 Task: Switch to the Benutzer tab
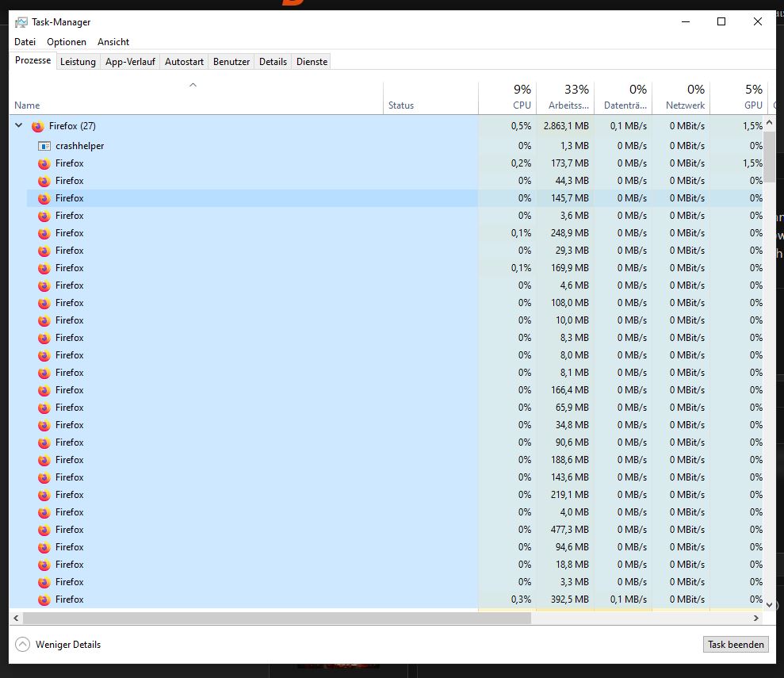pos(231,62)
